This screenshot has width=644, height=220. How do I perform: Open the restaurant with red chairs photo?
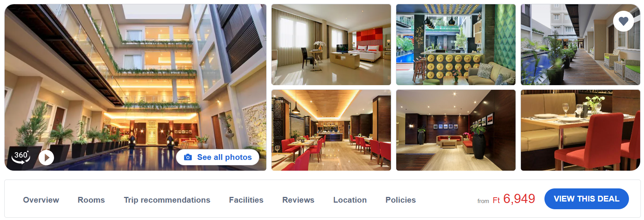pyautogui.click(x=331, y=130)
